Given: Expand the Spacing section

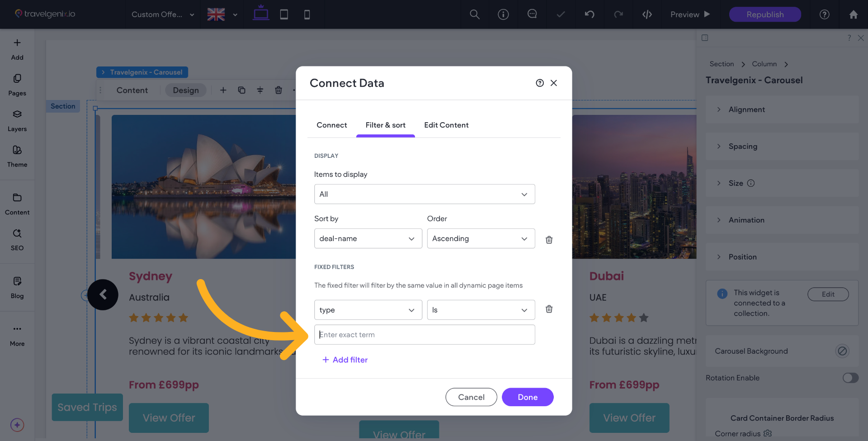Looking at the screenshot, I should (782, 146).
